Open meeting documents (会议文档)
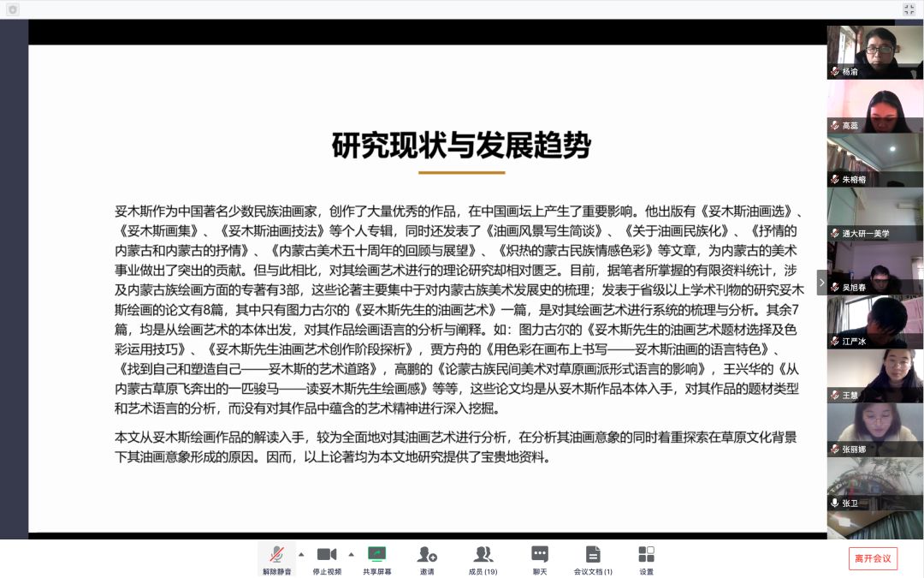This screenshot has height=578, width=924. [x=592, y=558]
